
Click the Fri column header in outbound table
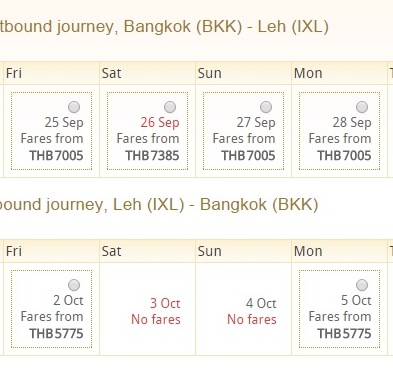click(51, 73)
